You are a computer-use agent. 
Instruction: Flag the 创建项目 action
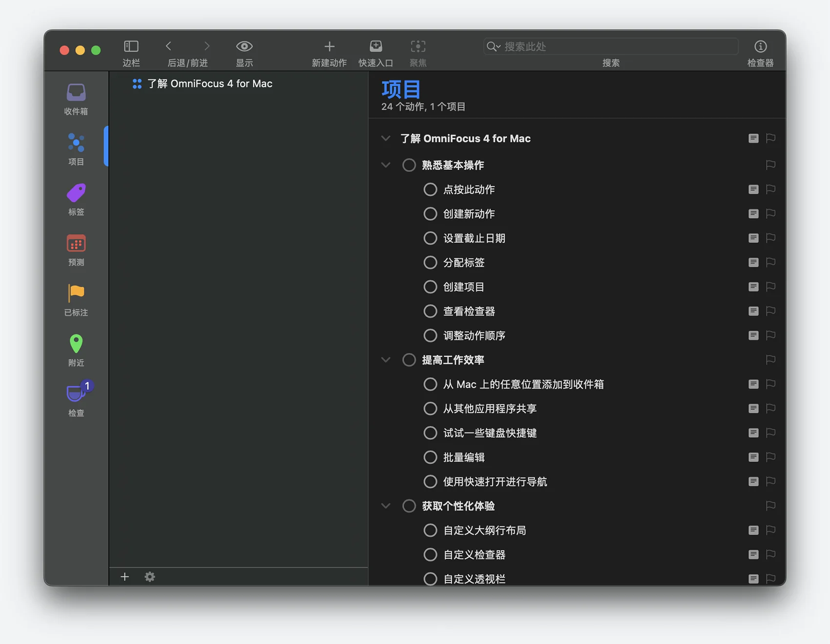[770, 287]
